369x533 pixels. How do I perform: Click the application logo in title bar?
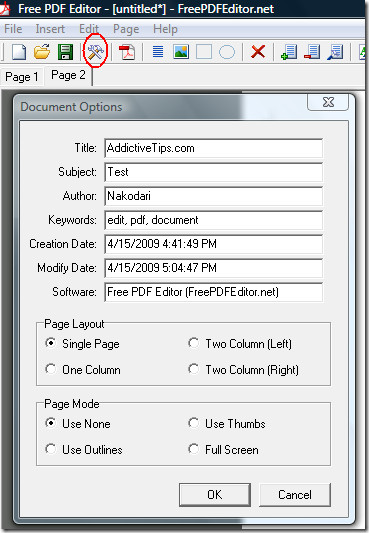coord(5,8)
